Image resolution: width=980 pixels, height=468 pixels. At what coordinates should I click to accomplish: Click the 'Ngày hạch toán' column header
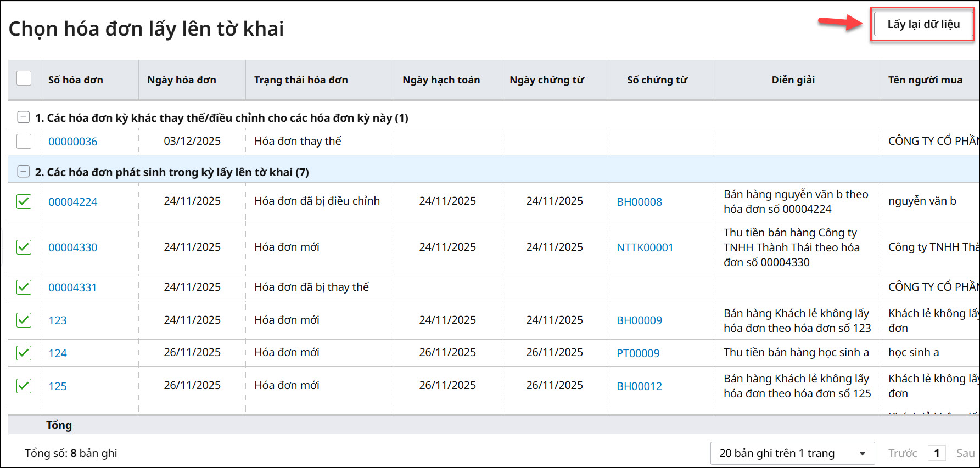pos(441,80)
